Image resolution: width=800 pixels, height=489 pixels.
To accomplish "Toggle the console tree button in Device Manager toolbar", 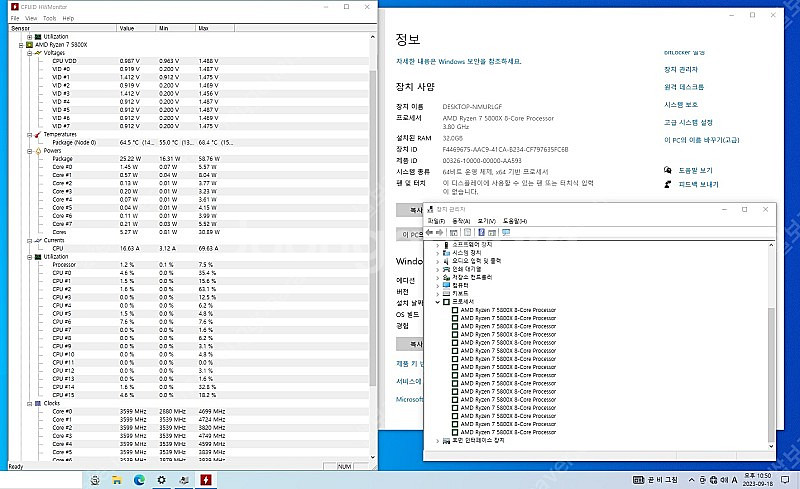I will (x=454, y=232).
